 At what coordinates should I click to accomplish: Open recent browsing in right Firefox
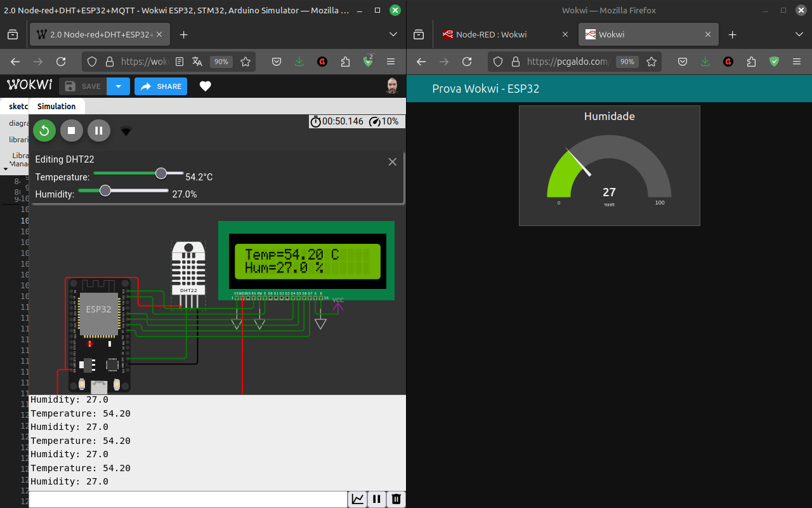tap(419, 34)
